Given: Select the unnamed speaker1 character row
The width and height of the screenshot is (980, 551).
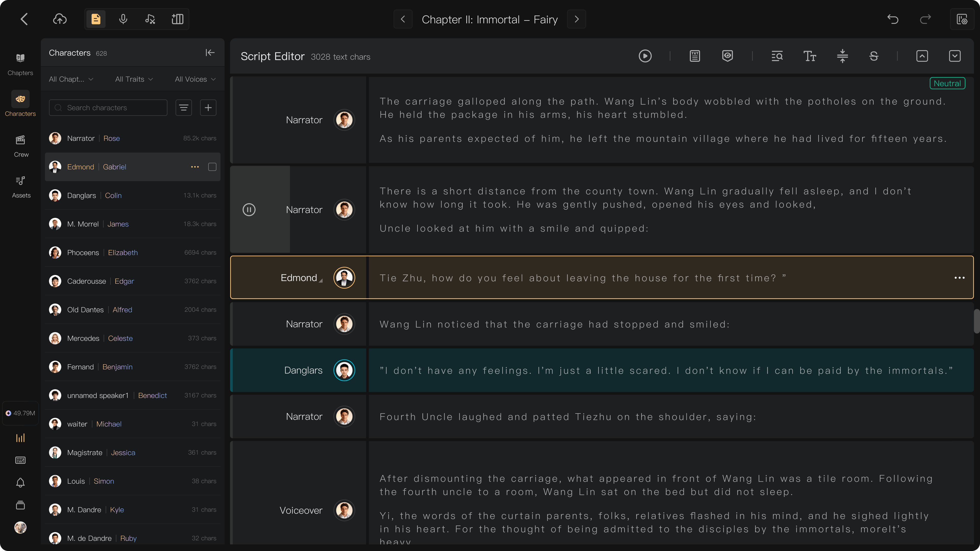Looking at the screenshot, I should pos(132,395).
